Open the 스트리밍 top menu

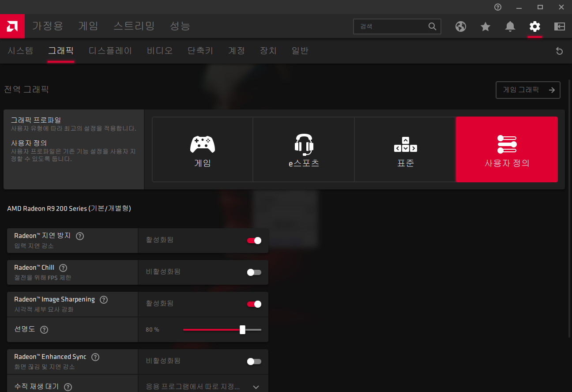click(134, 26)
